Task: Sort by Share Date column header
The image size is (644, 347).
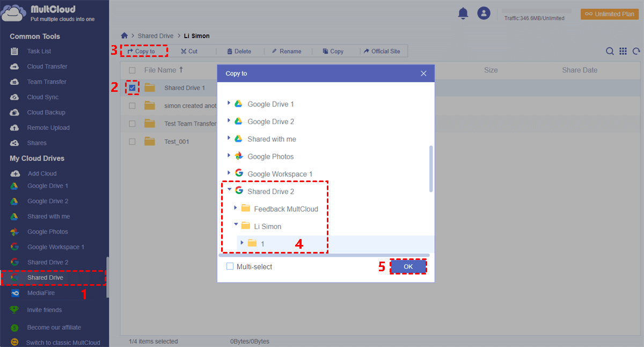Action: [x=580, y=70]
